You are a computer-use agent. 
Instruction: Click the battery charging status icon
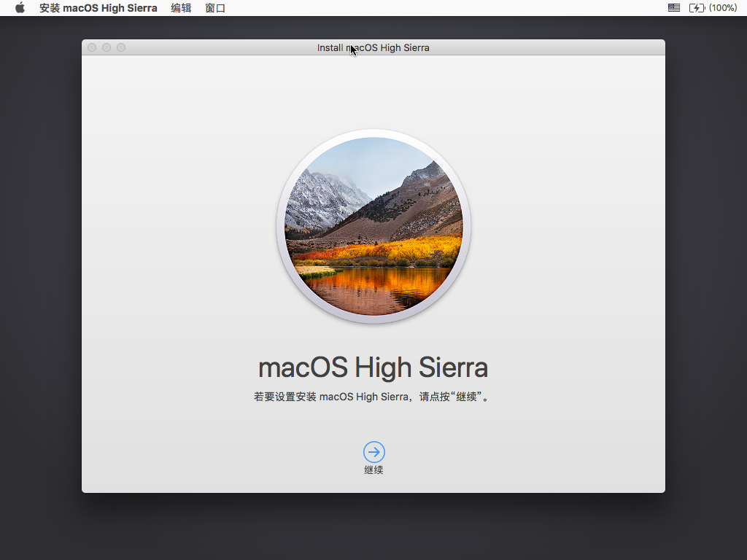[x=697, y=8]
